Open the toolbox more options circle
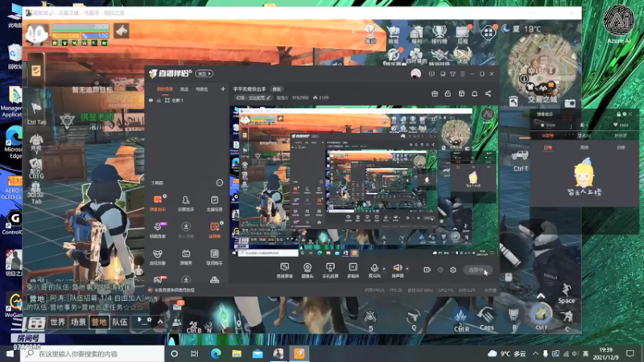Viewport: 644px width, 362px height. point(219,183)
